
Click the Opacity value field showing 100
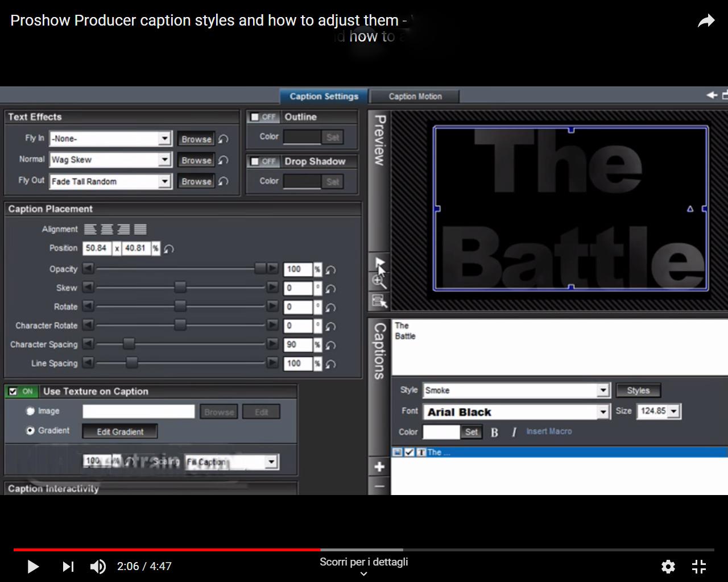click(x=298, y=269)
